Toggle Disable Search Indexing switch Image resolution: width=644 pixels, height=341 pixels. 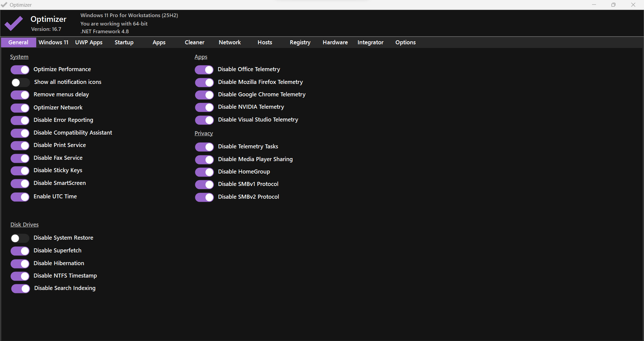click(21, 289)
